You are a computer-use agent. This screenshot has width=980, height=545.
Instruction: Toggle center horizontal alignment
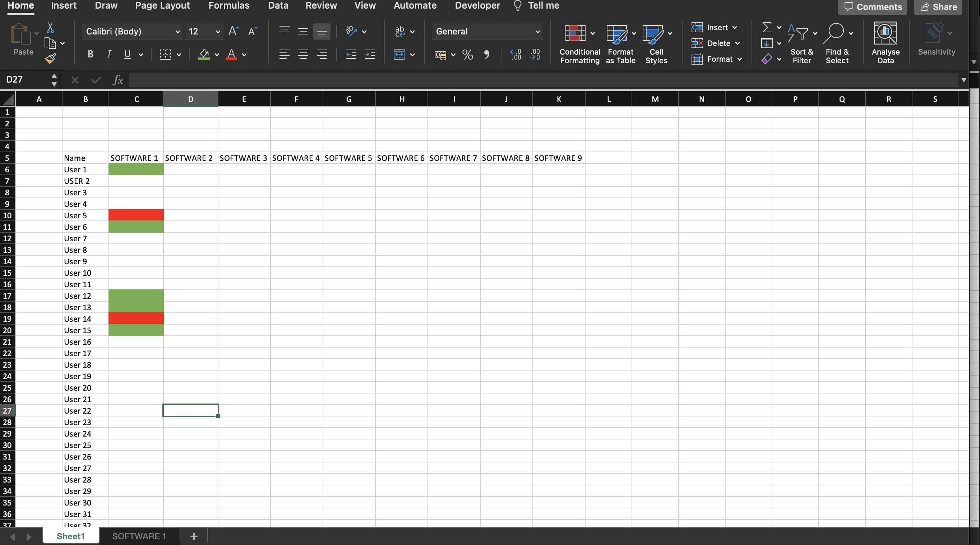pos(303,55)
